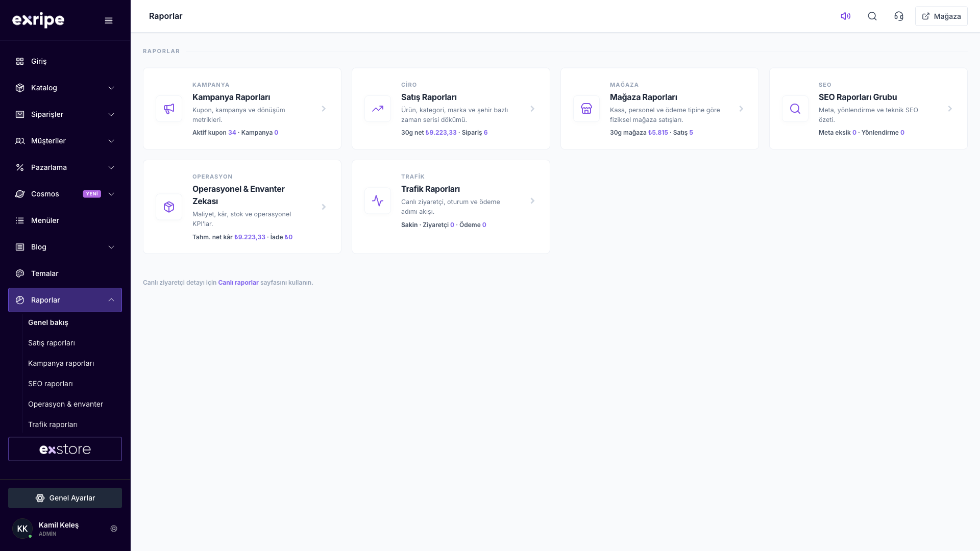The width and height of the screenshot is (980, 551).
Task: Open Kampanya Raporları via its arrow
Action: 324,109
